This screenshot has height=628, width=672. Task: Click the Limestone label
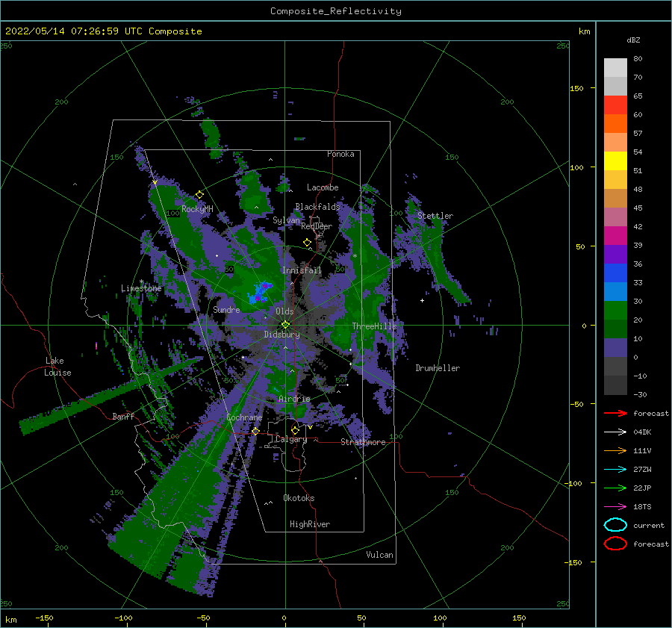click(x=141, y=288)
